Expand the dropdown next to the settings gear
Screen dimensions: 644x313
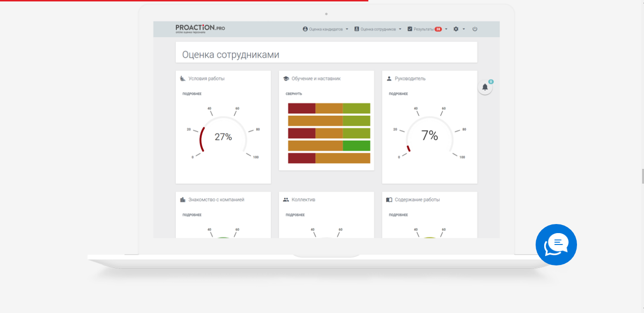coord(463,29)
